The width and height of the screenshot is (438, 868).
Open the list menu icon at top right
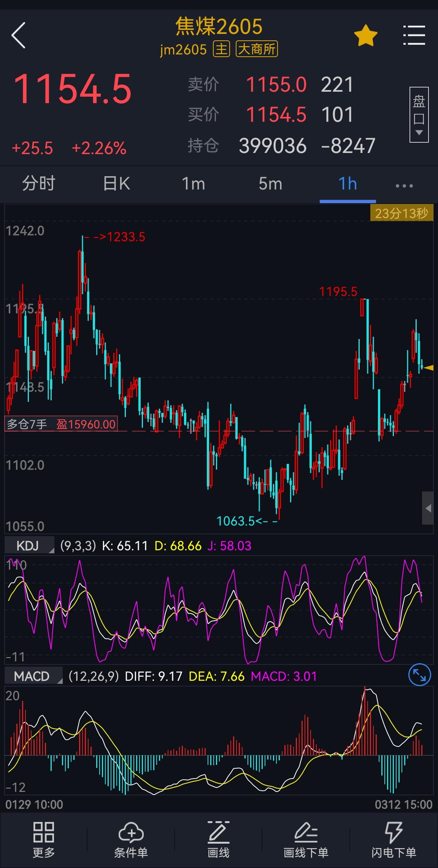tap(414, 35)
